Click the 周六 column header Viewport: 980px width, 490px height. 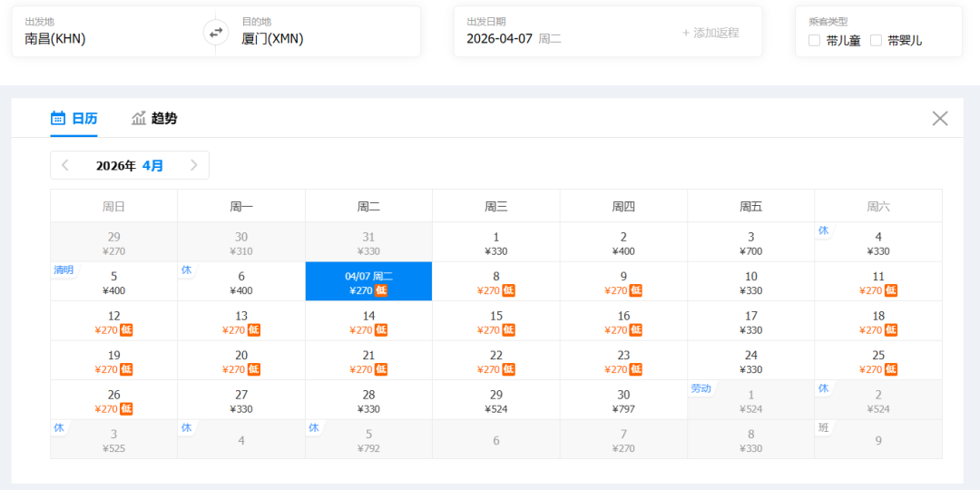[878, 206]
